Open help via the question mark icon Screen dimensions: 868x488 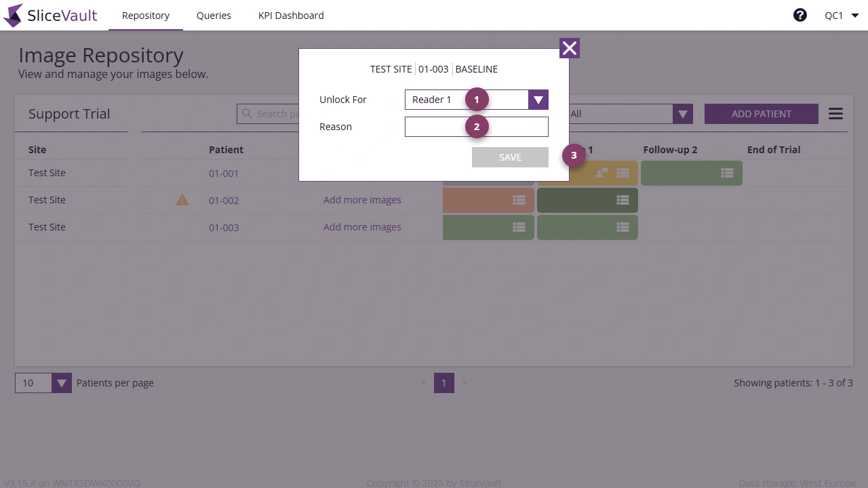[x=800, y=14]
